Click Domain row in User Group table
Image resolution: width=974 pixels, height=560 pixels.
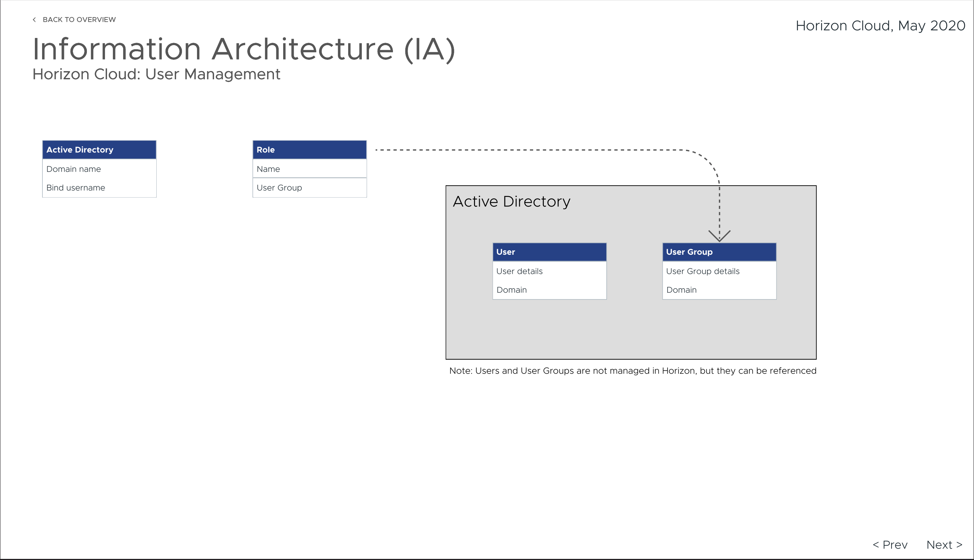pyautogui.click(x=719, y=290)
